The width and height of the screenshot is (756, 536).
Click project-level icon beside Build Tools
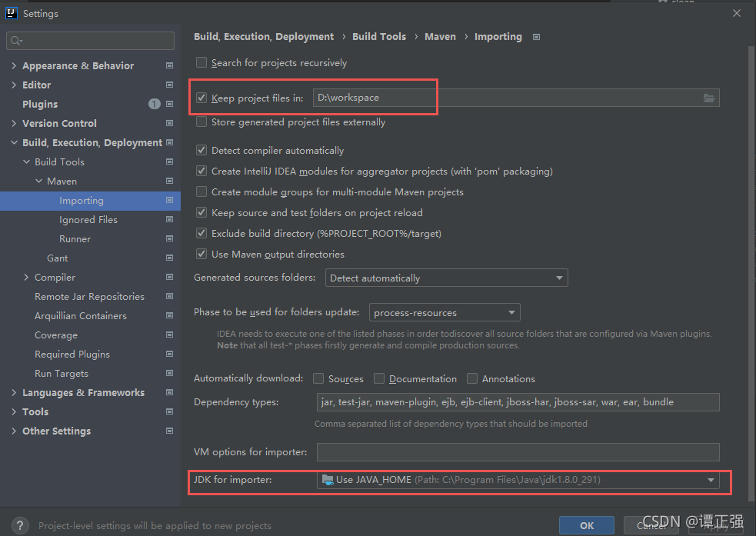click(x=170, y=162)
